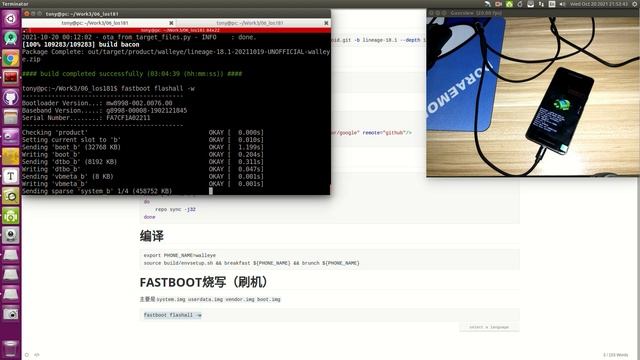Click the Guvcview window title bar
The width and height of the screenshot is (640, 360).
pyautogui.click(x=533, y=13)
